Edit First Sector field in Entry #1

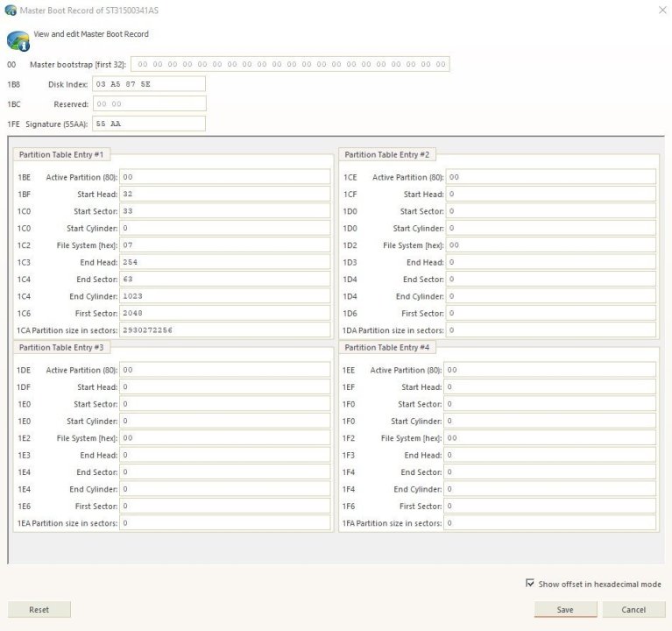(225, 313)
